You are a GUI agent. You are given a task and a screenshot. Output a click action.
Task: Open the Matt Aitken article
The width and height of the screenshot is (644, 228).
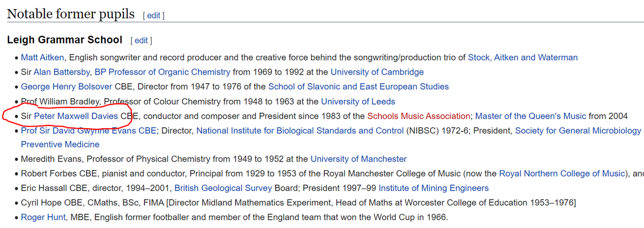43,57
